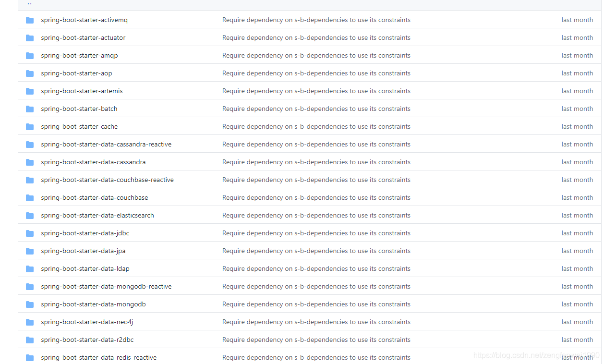Click 'last month' timestamp on data-elasticsearch row

577,216
